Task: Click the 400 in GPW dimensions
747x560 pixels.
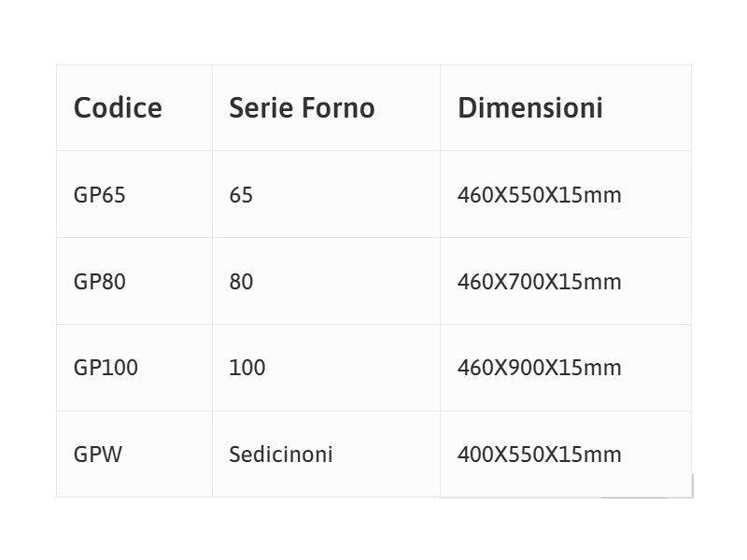Action: (x=474, y=455)
